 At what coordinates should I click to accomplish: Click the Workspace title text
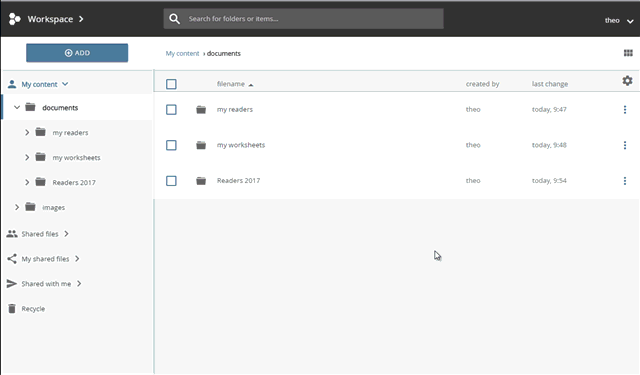pyautogui.click(x=50, y=19)
